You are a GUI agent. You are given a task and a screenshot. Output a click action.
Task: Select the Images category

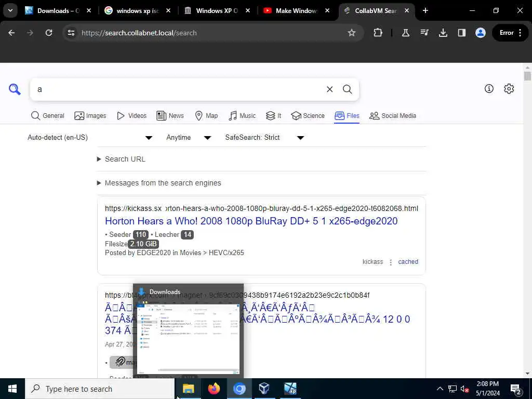click(x=90, y=116)
